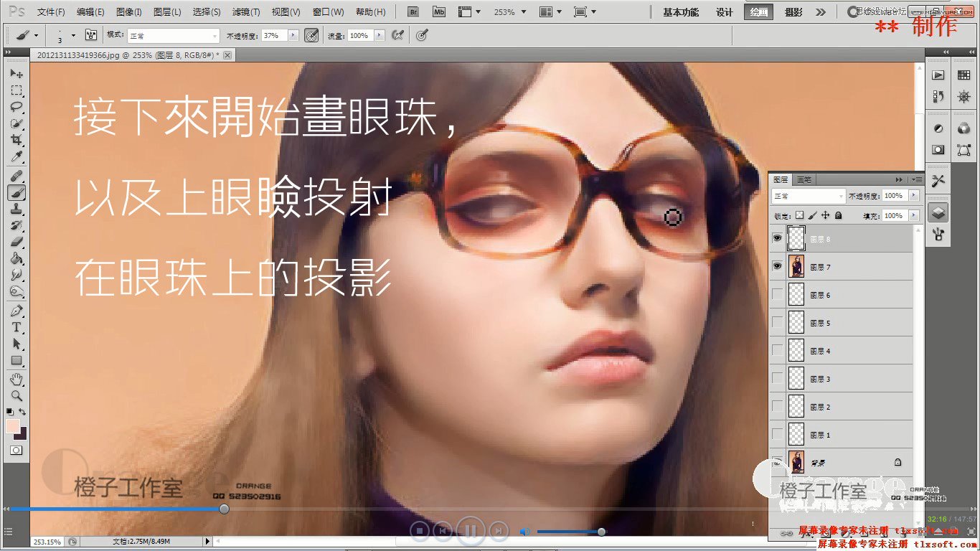The image size is (980, 551).
Task: Open the brush preset picker arrow
Action: pos(72,35)
